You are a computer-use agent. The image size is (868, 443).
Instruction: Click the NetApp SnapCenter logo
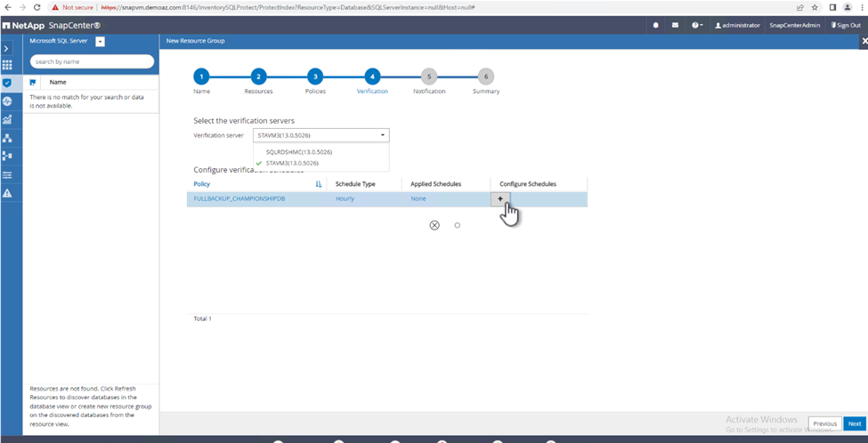[x=52, y=26]
